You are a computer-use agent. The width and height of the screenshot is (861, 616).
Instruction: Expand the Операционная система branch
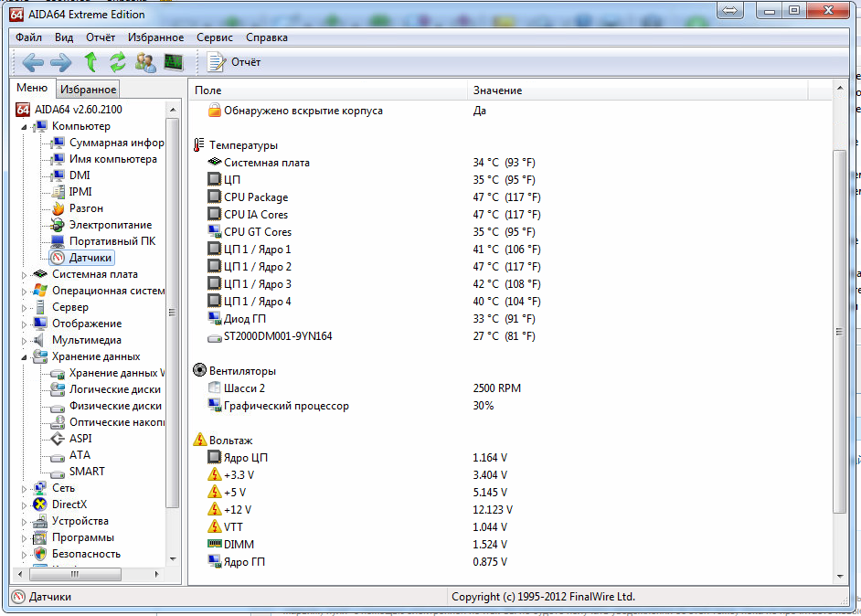[x=24, y=291]
